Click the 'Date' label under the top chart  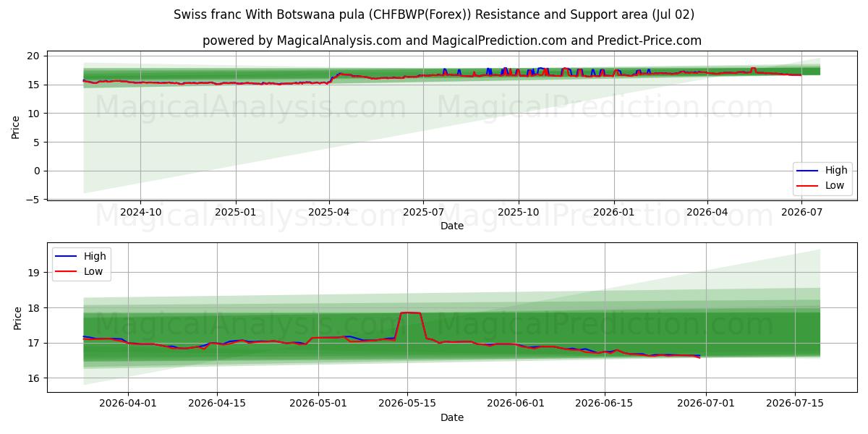452,226
